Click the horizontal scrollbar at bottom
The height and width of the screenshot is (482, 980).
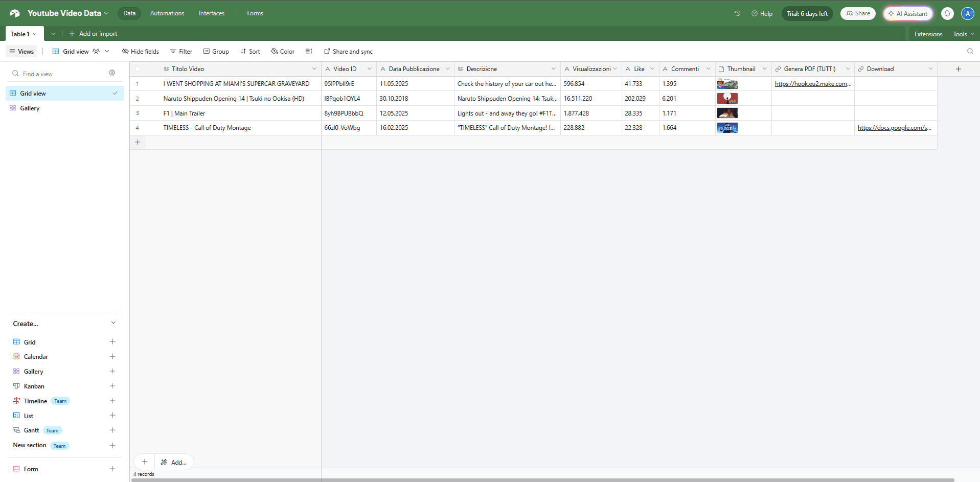coord(543,480)
